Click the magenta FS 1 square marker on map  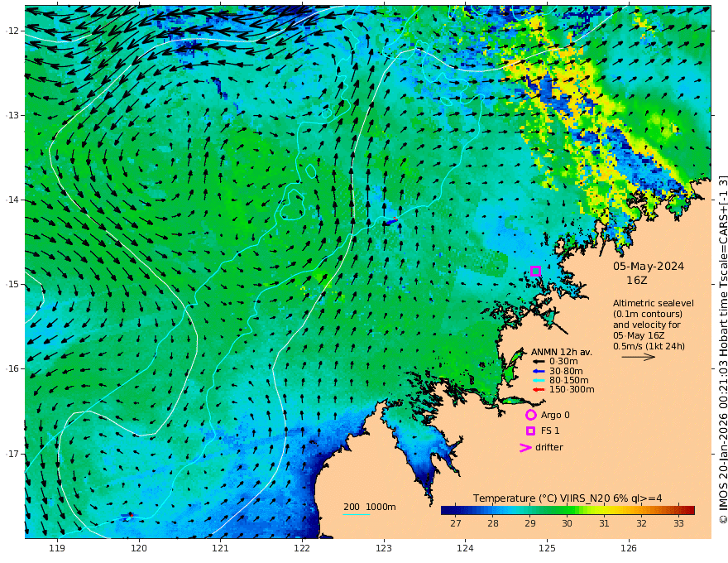535,271
